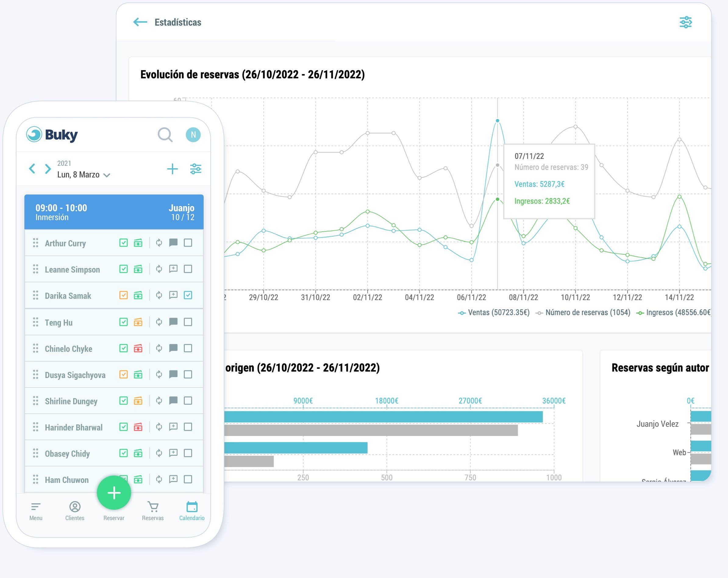Switch to the Clientes tab

75,511
